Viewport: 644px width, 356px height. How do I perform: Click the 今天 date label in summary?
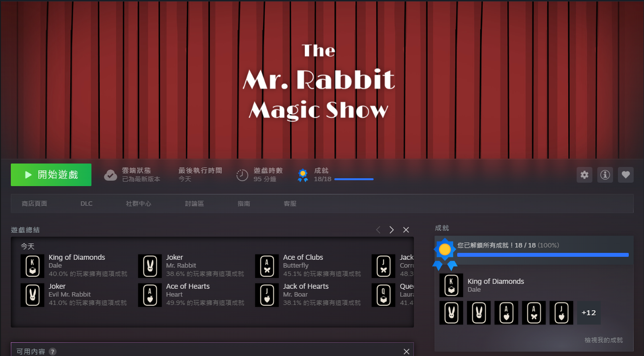(28, 246)
